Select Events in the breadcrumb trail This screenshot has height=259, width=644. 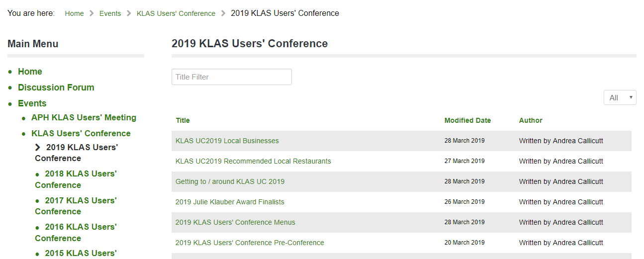tap(110, 13)
